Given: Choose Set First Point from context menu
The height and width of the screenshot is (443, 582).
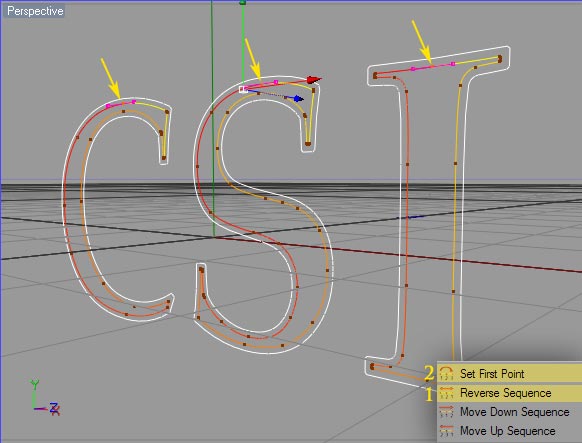Looking at the screenshot, I should pos(510,373).
